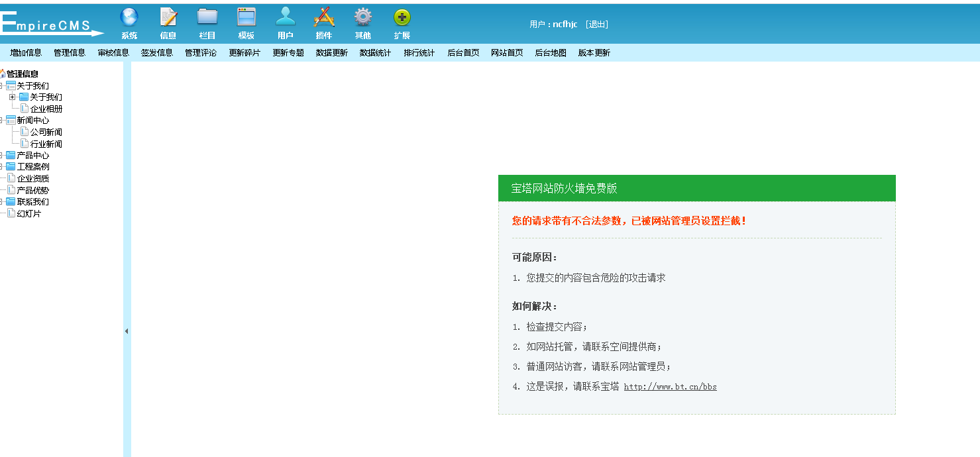Go to 网站首页 in the submenu
The height and width of the screenshot is (457, 980).
pos(507,53)
